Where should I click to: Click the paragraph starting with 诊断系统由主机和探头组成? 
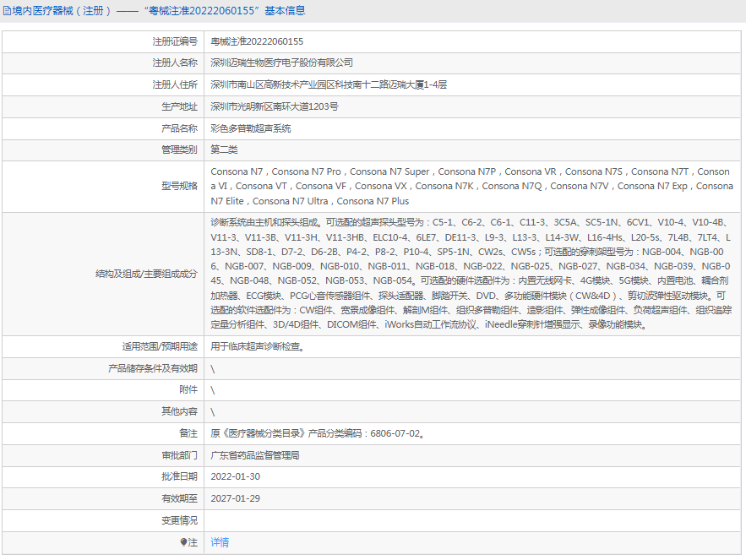point(471,274)
